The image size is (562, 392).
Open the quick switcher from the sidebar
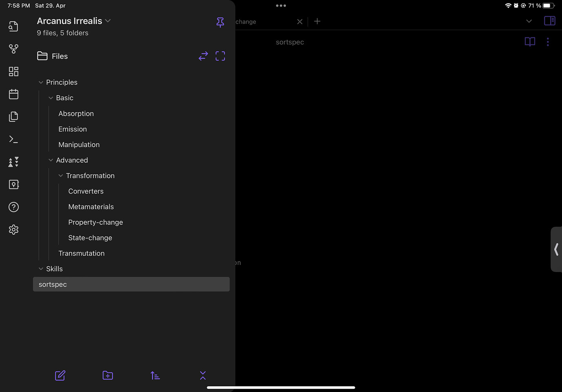coord(13,26)
